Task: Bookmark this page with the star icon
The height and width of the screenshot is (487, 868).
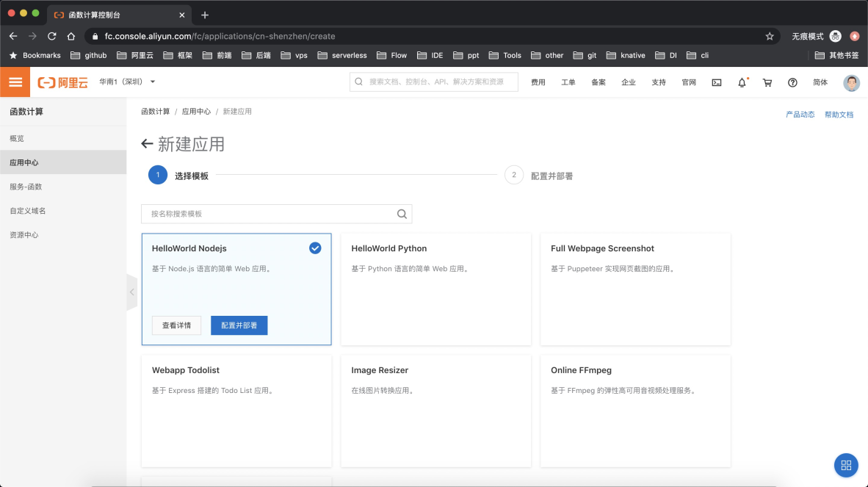Action: pos(770,36)
